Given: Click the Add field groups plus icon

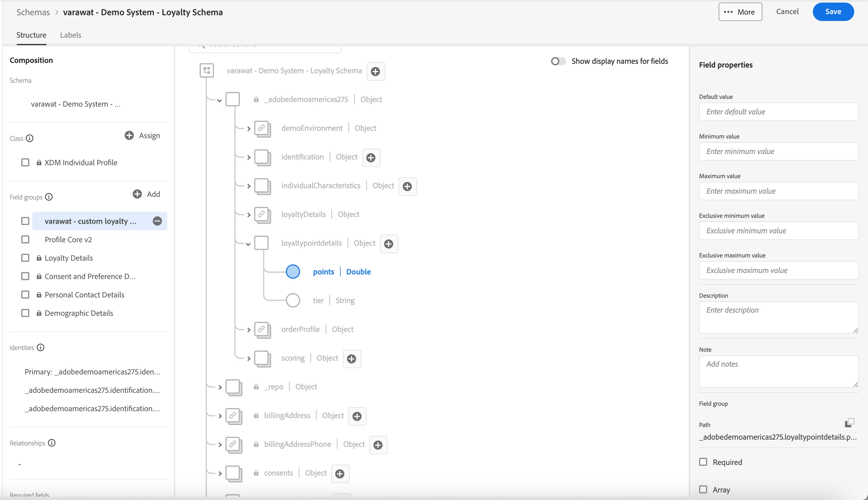Looking at the screenshot, I should 137,194.
